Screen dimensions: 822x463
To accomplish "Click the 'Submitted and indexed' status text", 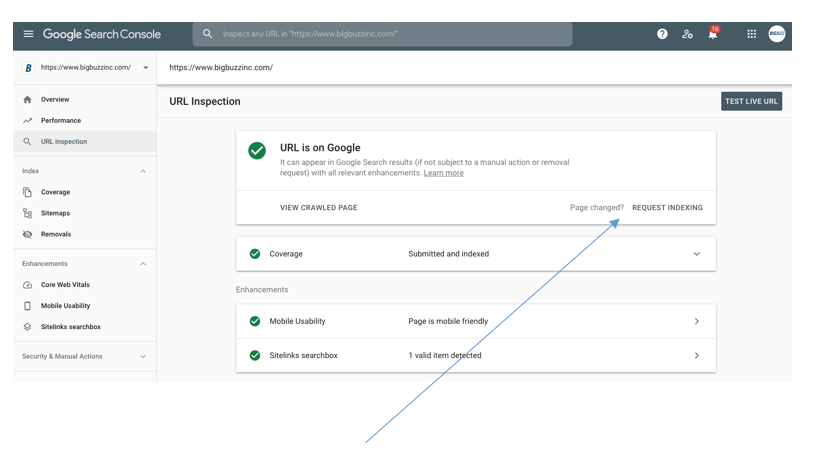I will pyautogui.click(x=449, y=254).
